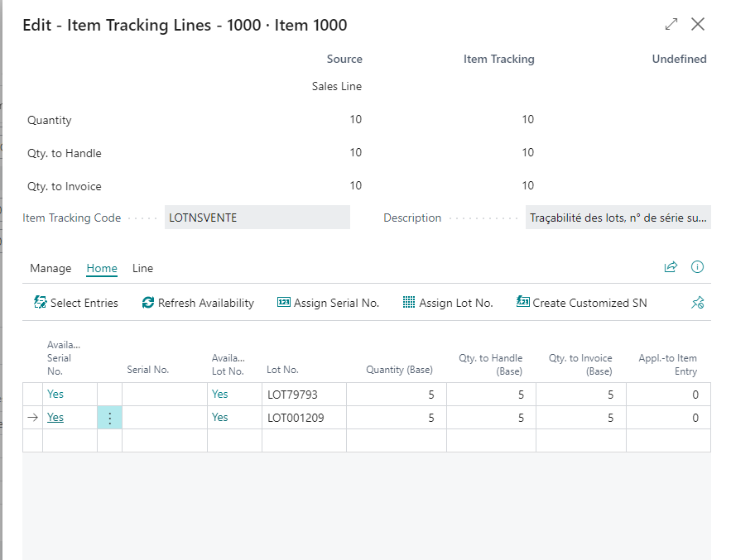This screenshot has width=731, height=560.
Task: Click the Select Entries icon
Action: [41, 303]
